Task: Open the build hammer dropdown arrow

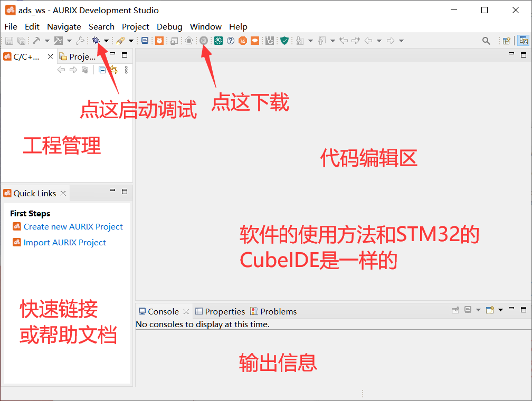Action: [47, 41]
